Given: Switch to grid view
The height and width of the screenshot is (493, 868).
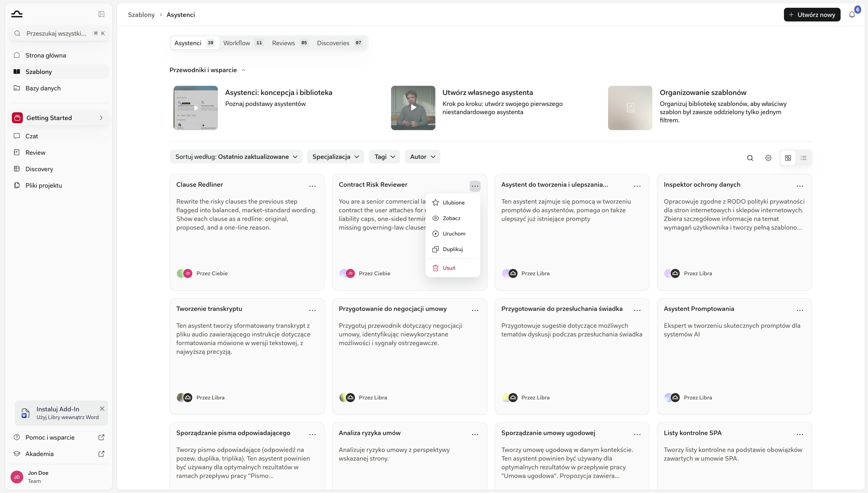Looking at the screenshot, I should click(x=788, y=158).
